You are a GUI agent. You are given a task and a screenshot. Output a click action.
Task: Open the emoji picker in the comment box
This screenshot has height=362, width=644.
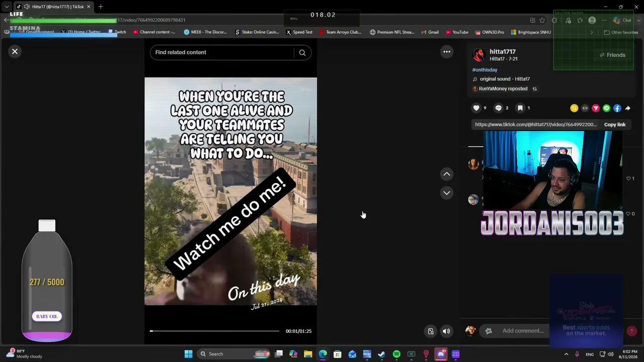tap(489, 331)
